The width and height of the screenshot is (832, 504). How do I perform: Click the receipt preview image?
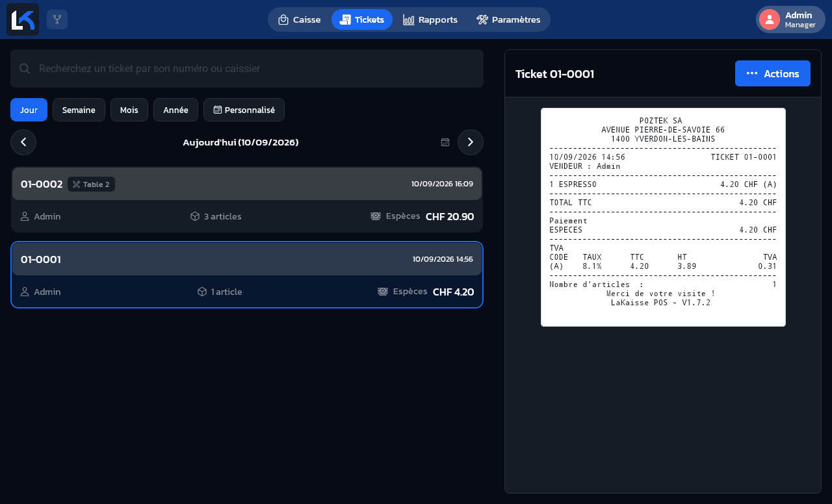[663, 218]
